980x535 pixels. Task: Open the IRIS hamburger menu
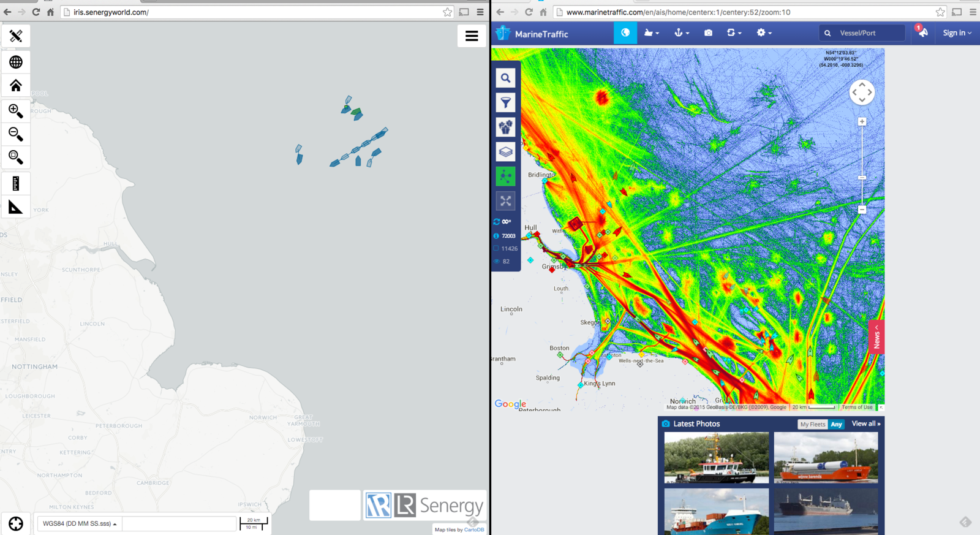click(472, 36)
